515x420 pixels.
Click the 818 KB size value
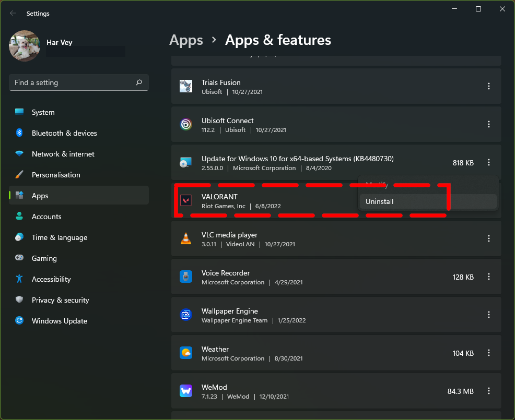click(463, 163)
